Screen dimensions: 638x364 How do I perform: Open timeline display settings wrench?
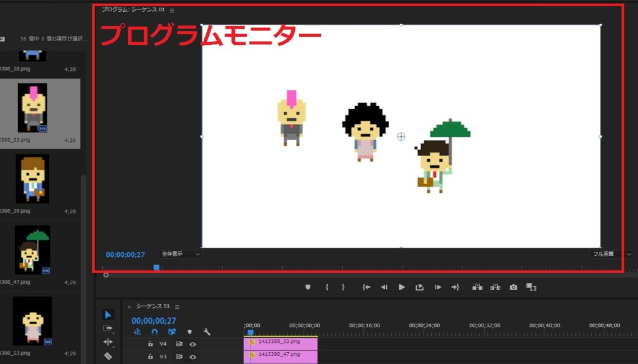[207, 332]
